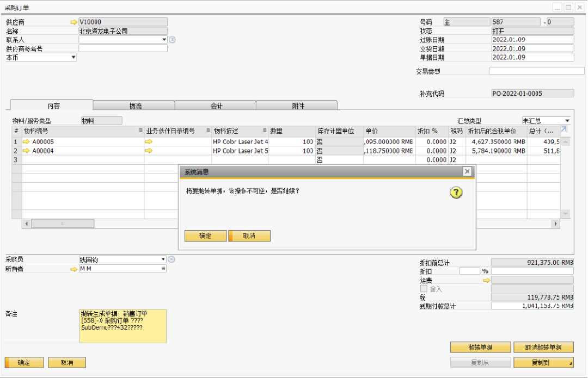Click the supplier link arrow beside V10000
588x378 pixels.
[x=74, y=22]
